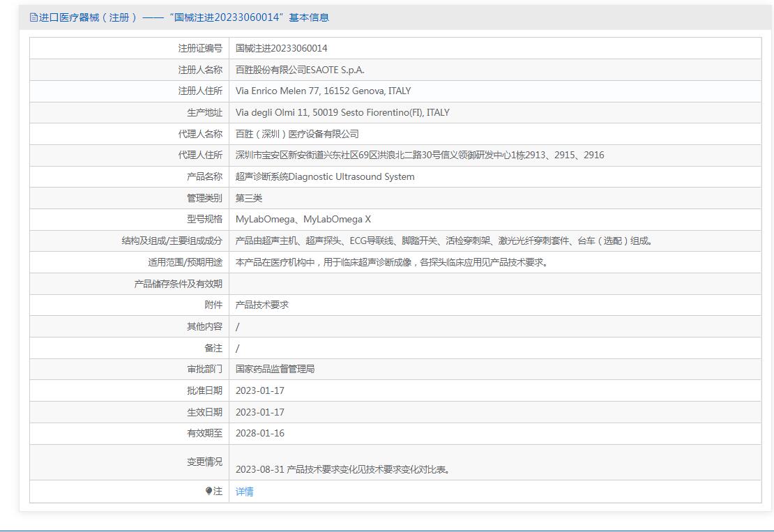Screen dimensions: 774x532
Task: Click the 型号规格 row label
Action: click(x=205, y=219)
